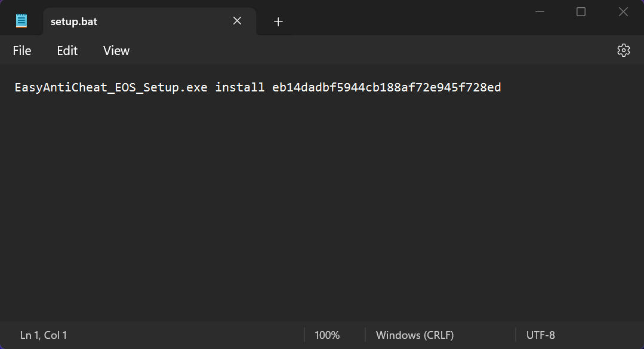Viewport: 644px width, 349px height.
Task: Click empty title bar space right of the plus button
Action: pos(406,18)
